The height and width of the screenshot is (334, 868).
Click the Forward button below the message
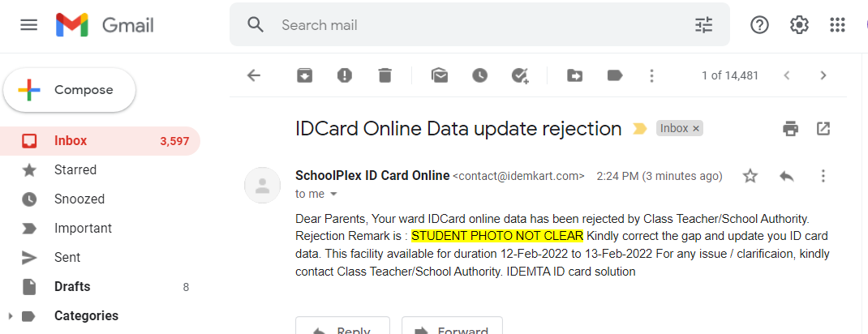click(x=452, y=328)
